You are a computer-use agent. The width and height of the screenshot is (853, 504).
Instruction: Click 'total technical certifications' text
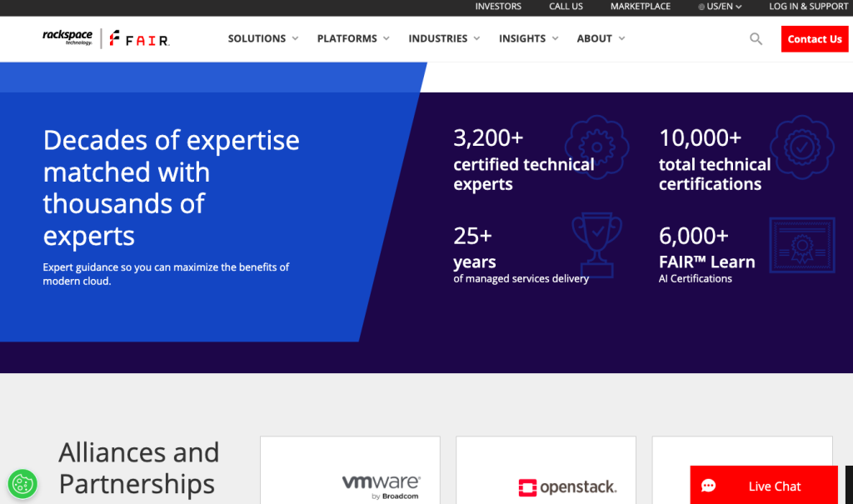(x=715, y=174)
